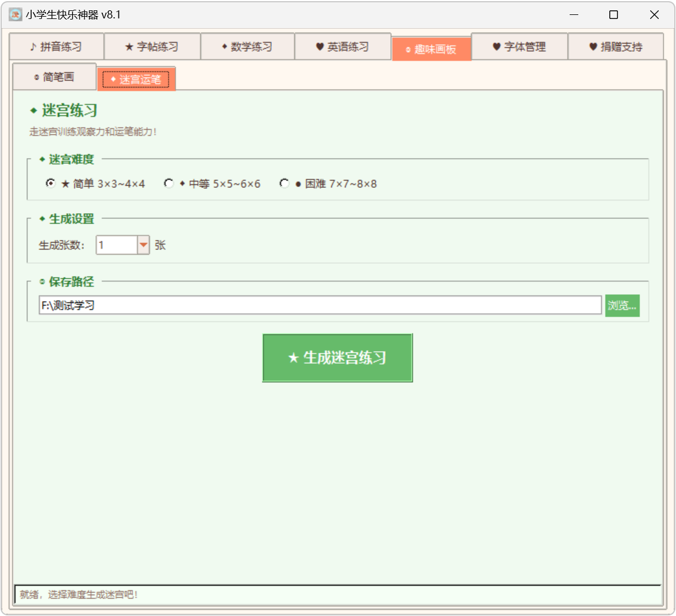Click the 保存路径 input field
676x616 pixels.
pos(320,305)
